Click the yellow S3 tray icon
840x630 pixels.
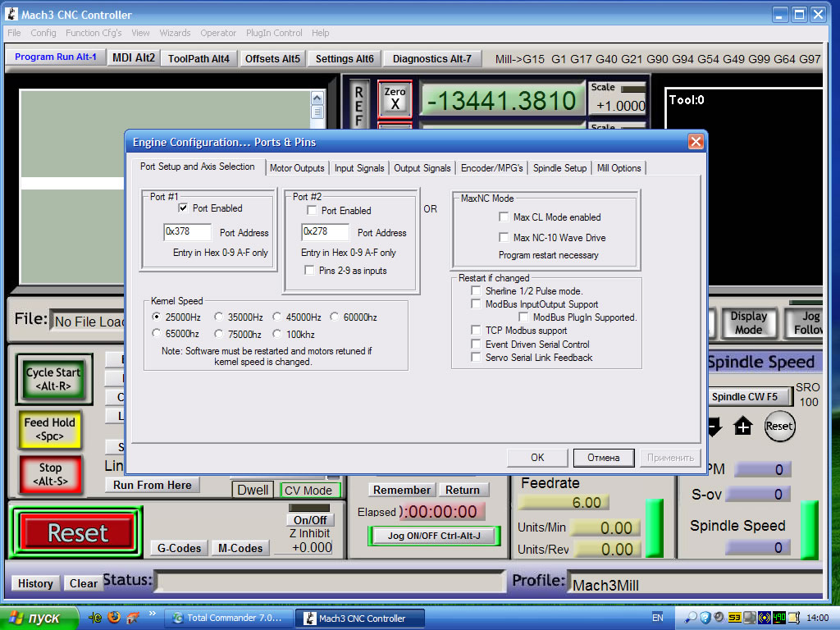pos(734,618)
